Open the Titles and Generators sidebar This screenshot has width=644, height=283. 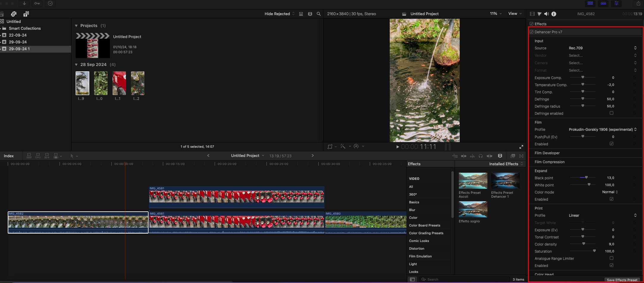click(26, 14)
